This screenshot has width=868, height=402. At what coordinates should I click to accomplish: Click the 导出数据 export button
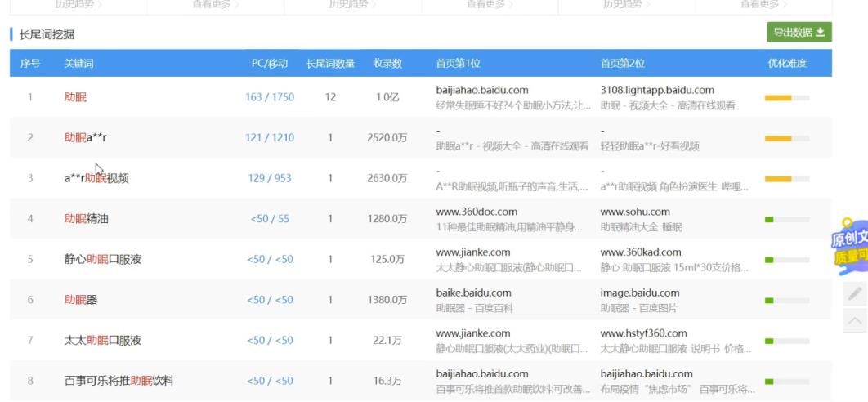click(x=799, y=33)
